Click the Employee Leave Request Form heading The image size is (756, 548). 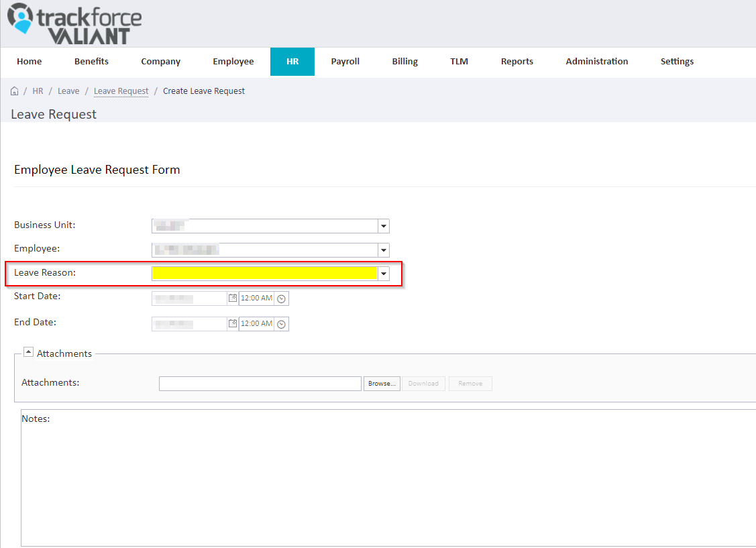coord(97,170)
